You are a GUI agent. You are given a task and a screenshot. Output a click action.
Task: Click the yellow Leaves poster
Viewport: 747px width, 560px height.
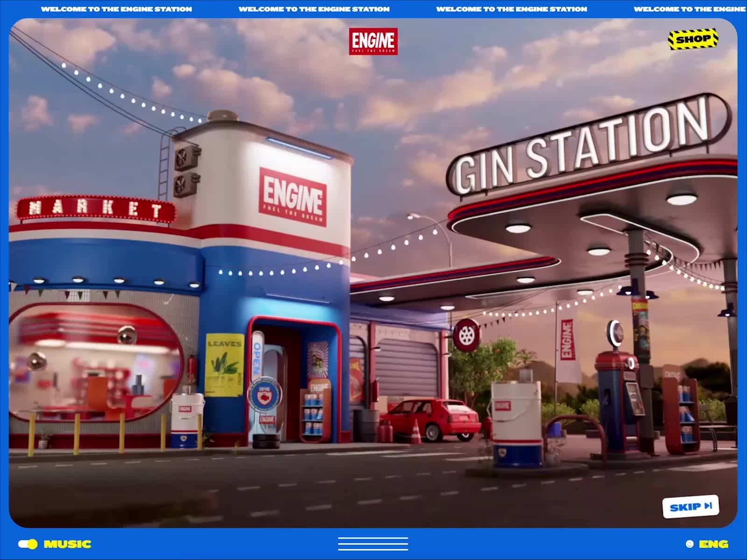pyautogui.click(x=225, y=365)
